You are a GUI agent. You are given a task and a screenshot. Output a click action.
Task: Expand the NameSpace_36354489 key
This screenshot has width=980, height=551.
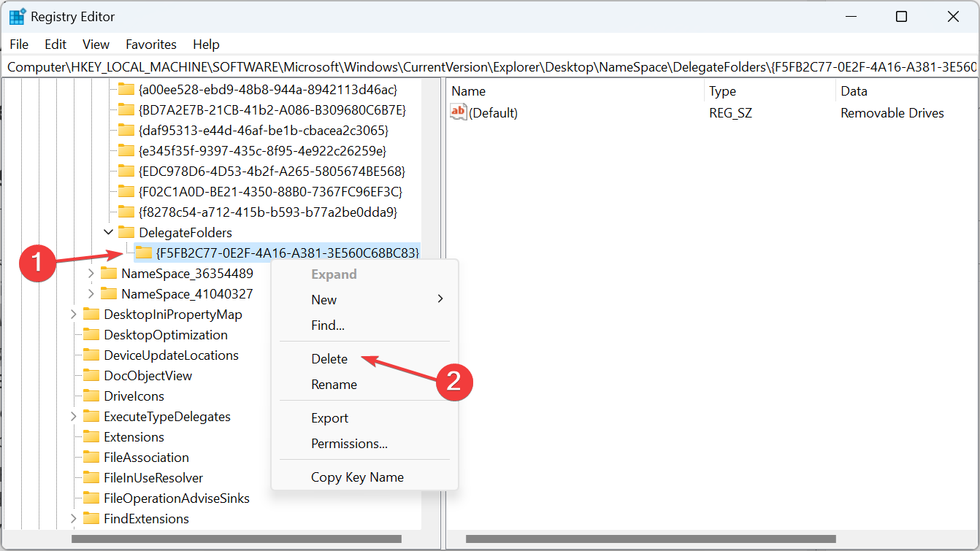pos(91,274)
